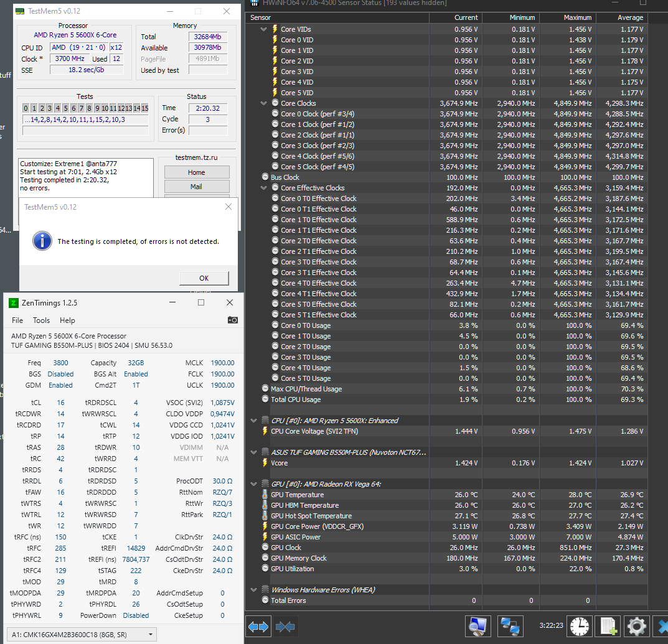Open the Help menu in ZenTimings
The height and width of the screenshot is (644, 668).
[x=67, y=320]
